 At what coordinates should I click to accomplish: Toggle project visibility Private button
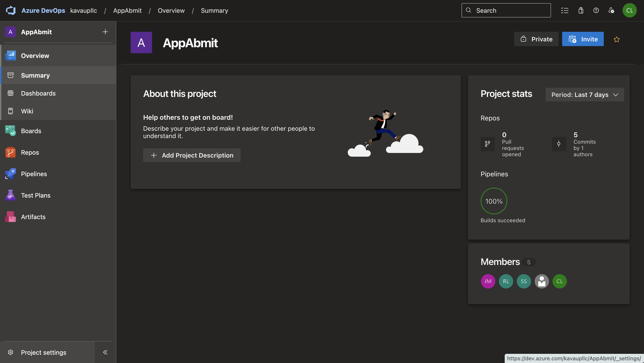pyautogui.click(x=536, y=39)
